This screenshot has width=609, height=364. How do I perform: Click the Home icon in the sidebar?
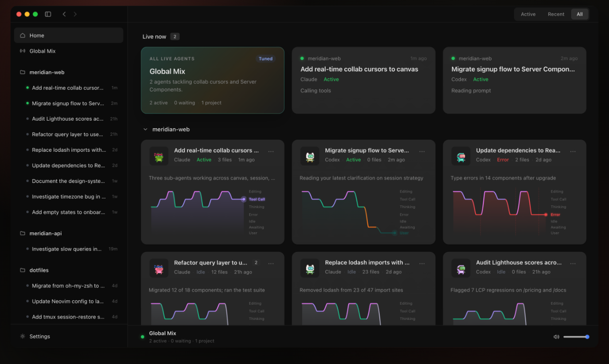click(23, 35)
